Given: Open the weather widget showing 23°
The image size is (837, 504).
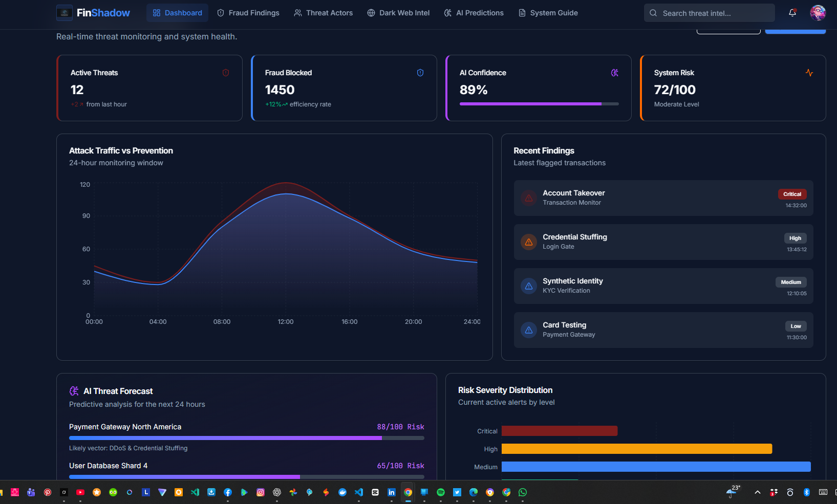Looking at the screenshot, I should [x=733, y=491].
